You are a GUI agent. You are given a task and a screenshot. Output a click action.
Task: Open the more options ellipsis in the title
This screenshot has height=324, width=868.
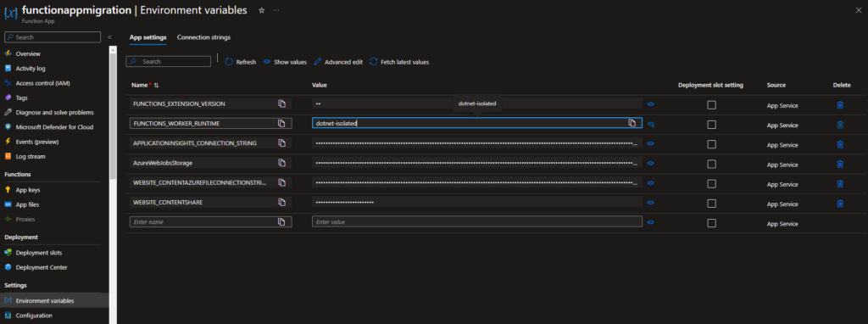tap(276, 10)
